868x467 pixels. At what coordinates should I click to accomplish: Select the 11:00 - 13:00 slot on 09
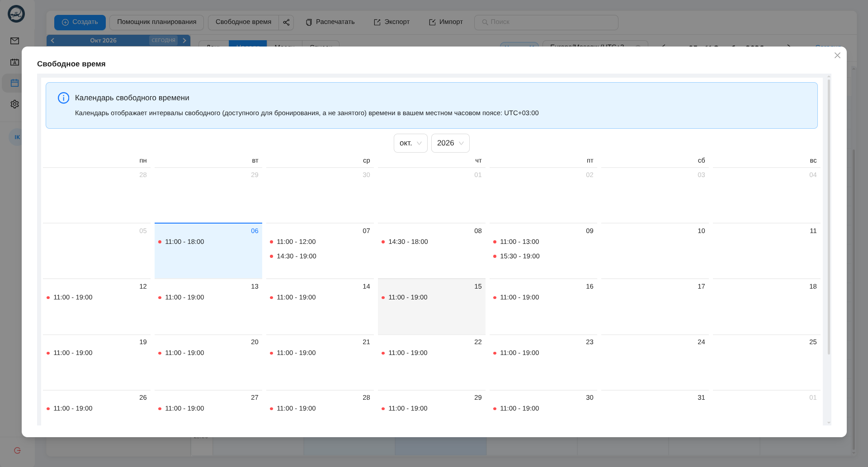click(519, 242)
